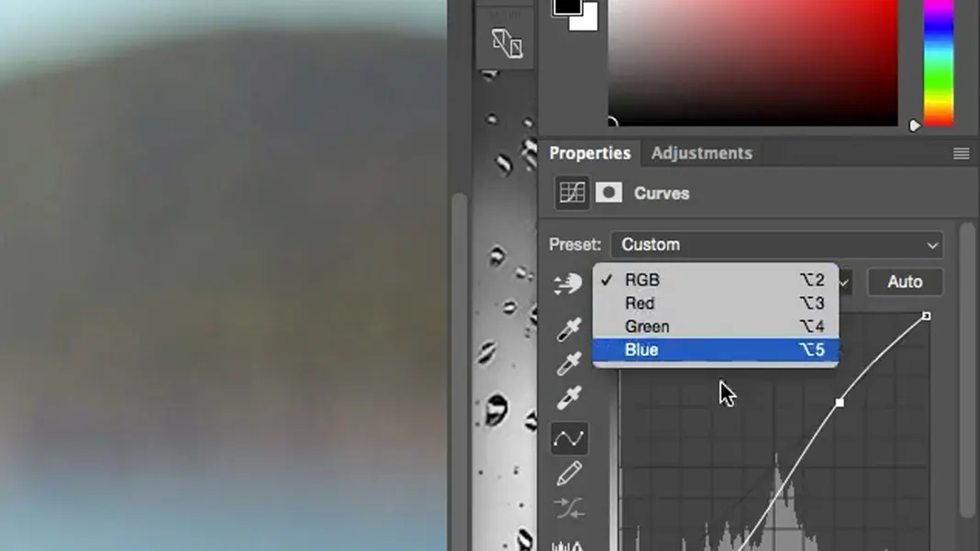The width and height of the screenshot is (980, 551).
Task: Click inside the red color picker field
Action: coord(752,62)
